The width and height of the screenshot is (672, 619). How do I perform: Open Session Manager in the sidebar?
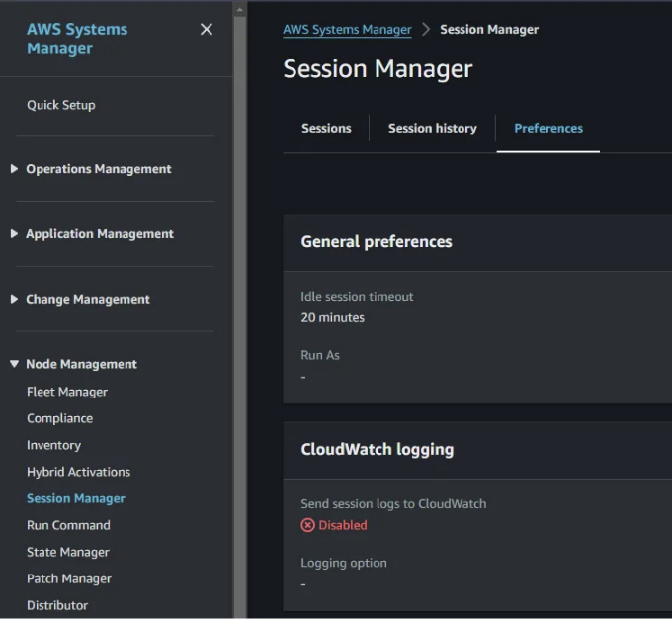click(76, 498)
